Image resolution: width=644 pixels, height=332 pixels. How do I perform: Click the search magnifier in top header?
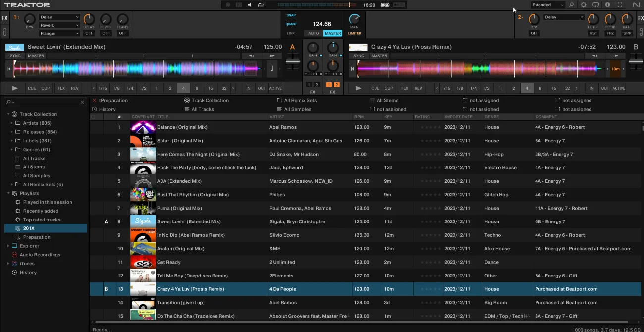coord(572,5)
